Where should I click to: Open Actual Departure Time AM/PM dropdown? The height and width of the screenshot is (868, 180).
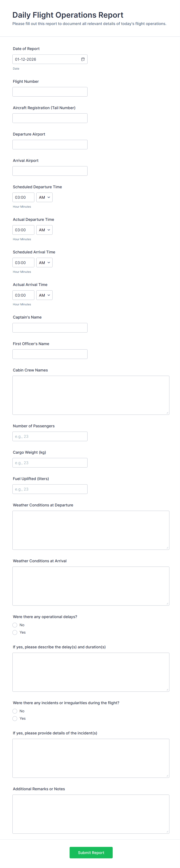[x=44, y=230]
